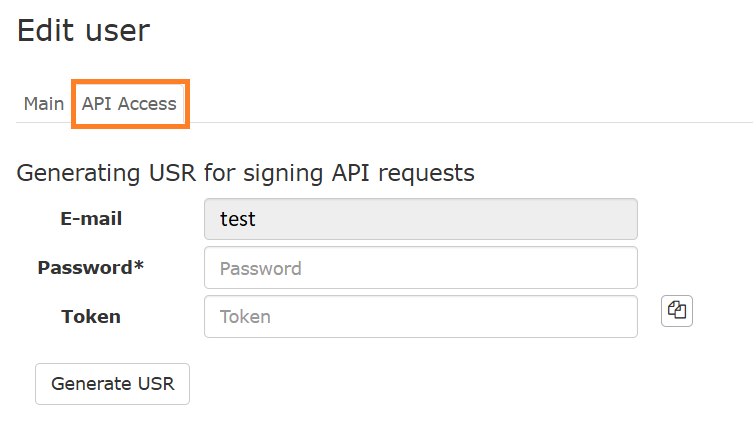Click the required asterisk beside Password

(139, 266)
